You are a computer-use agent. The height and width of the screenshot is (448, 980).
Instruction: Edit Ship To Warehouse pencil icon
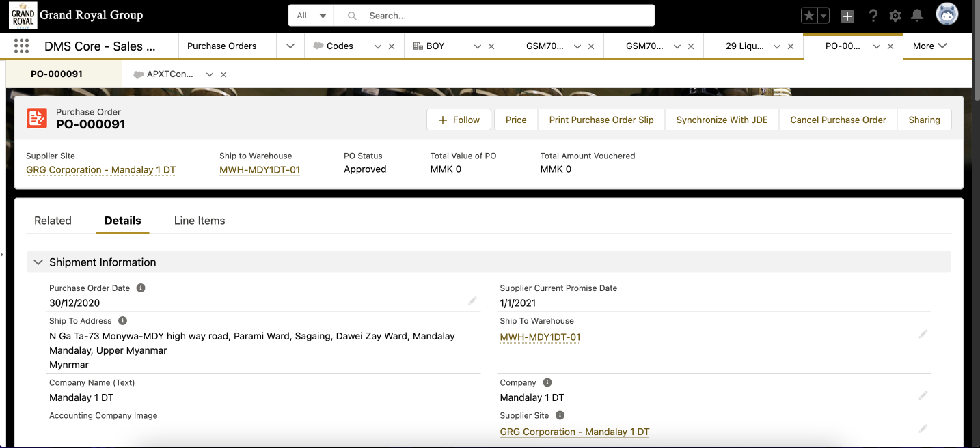pyautogui.click(x=923, y=334)
